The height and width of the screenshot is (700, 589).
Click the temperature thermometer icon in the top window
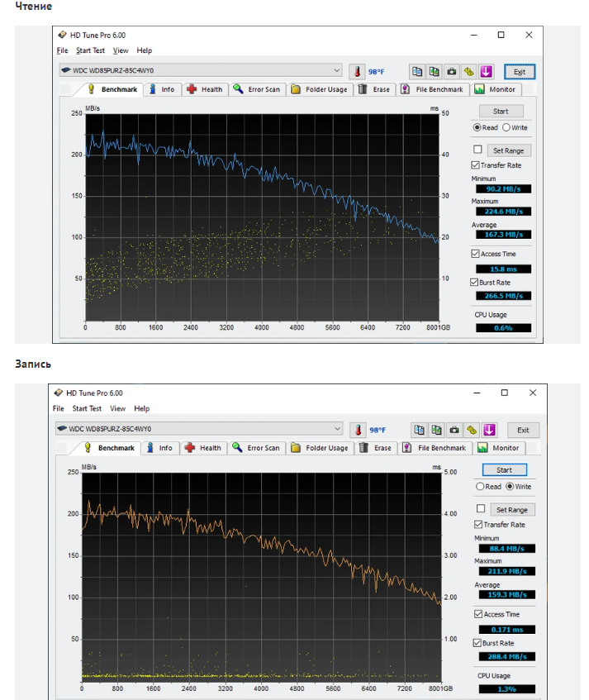(x=357, y=71)
